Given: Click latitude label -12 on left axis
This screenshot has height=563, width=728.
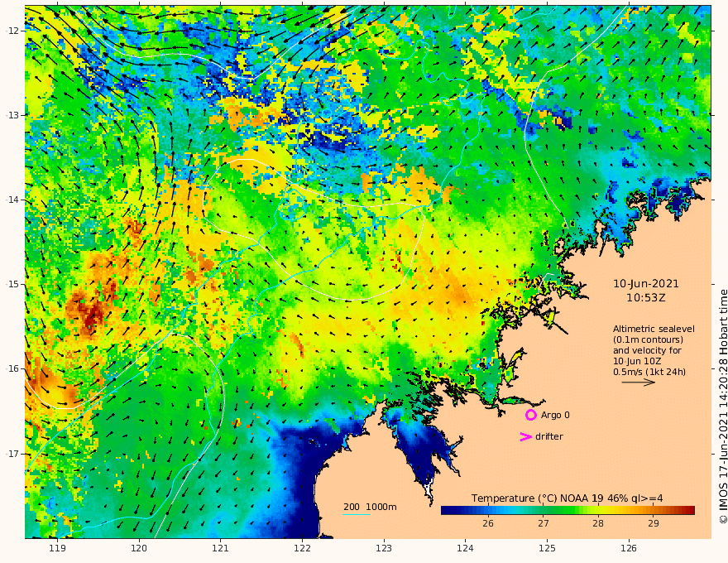Looking at the screenshot, I should [12, 31].
